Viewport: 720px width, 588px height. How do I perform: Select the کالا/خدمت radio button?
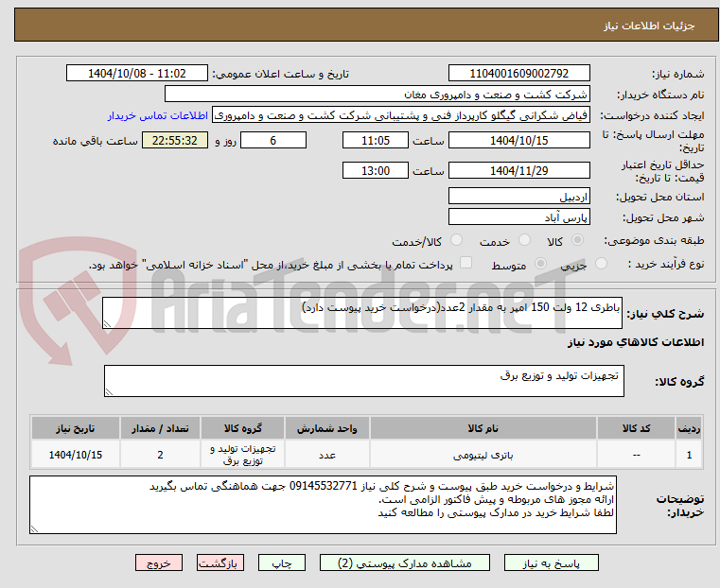click(456, 240)
